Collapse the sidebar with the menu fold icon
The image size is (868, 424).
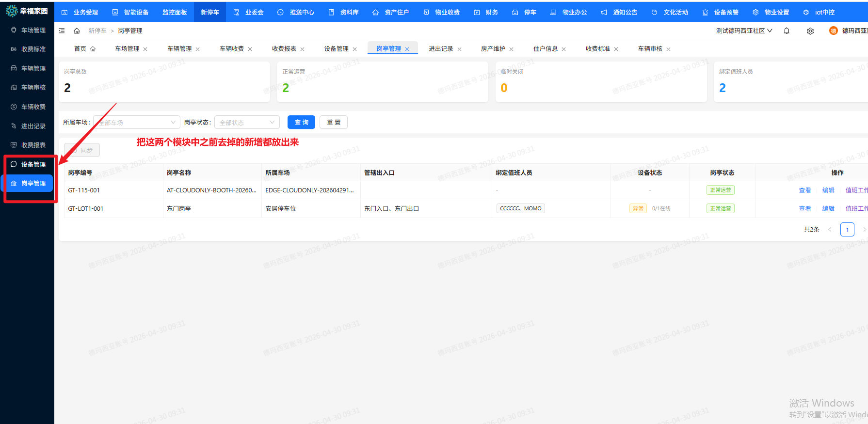click(62, 31)
